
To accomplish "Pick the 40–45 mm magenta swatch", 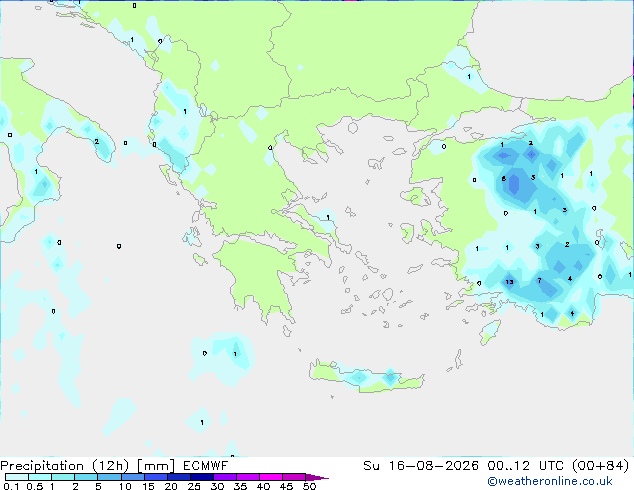I will pos(271,477).
